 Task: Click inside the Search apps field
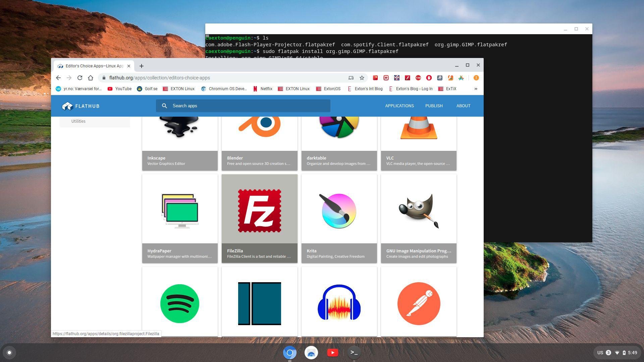(243, 106)
